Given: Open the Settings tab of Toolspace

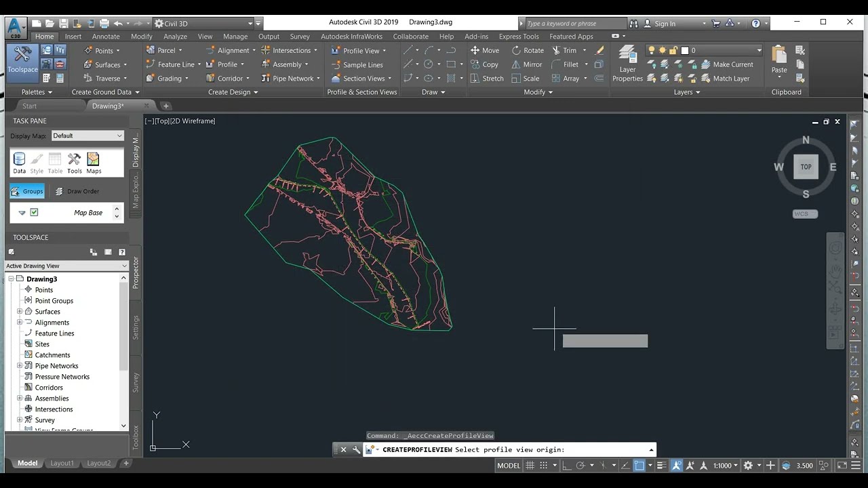Looking at the screenshot, I should coord(136,327).
